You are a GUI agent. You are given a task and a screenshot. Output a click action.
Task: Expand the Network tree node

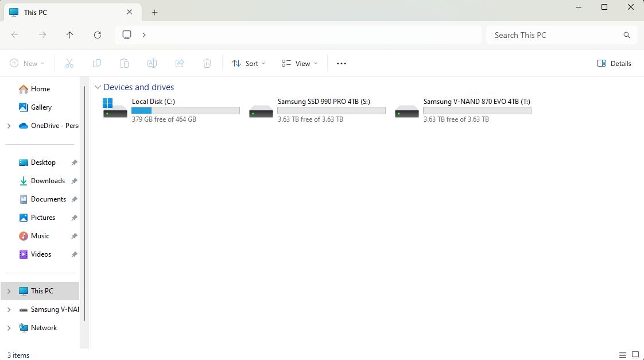click(9, 328)
